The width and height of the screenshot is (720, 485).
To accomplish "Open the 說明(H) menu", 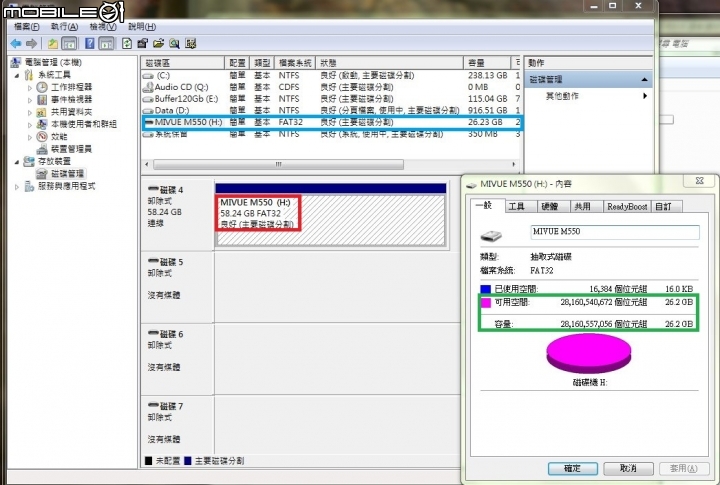I will [x=142, y=27].
